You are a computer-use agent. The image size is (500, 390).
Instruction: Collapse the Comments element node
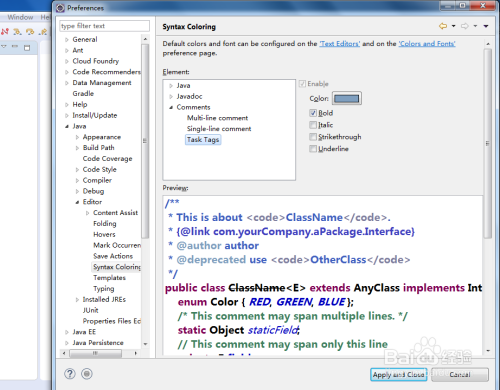click(171, 107)
